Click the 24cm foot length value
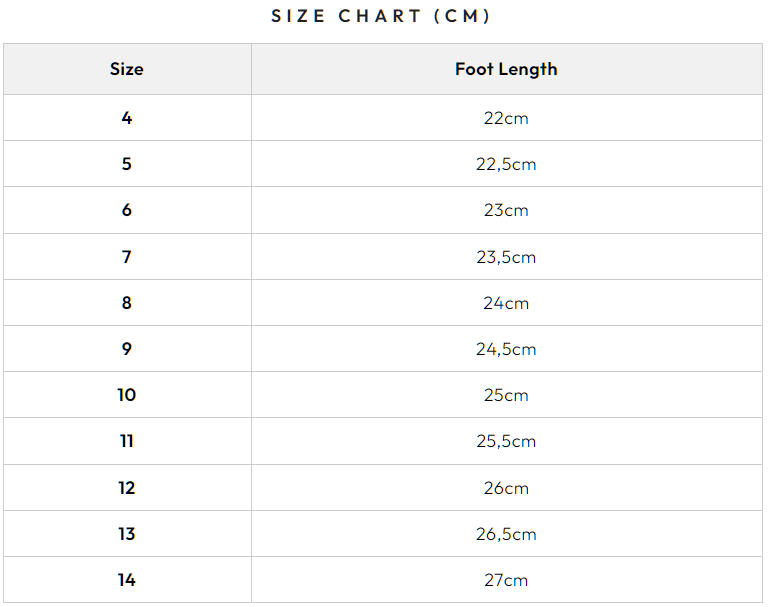This screenshot has height=607, width=769. coord(506,303)
